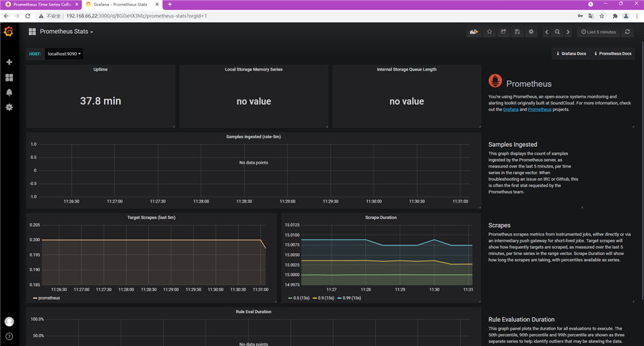This screenshot has width=644, height=346.
Task: Go back in browser history
Action: point(6,16)
